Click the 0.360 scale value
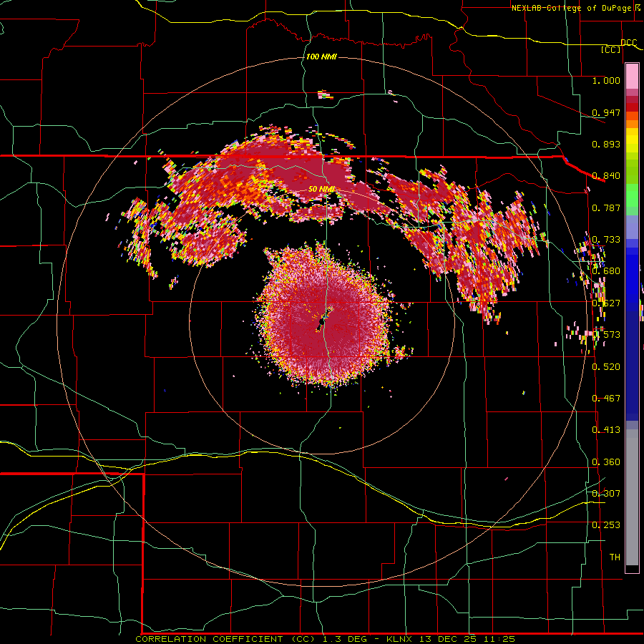Image resolution: width=644 pixels, height=644 pixels. point(606,462)
